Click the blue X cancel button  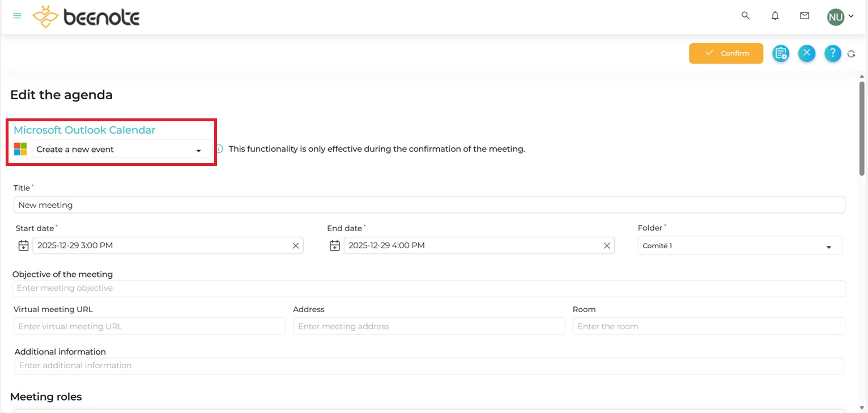(x=806, y=53)
